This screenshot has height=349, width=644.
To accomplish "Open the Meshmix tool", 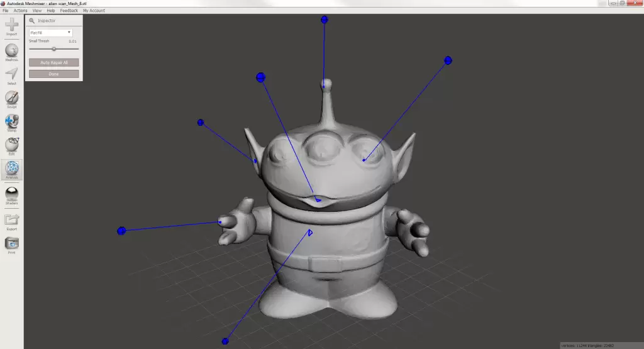I will click(x=11, y=52).
